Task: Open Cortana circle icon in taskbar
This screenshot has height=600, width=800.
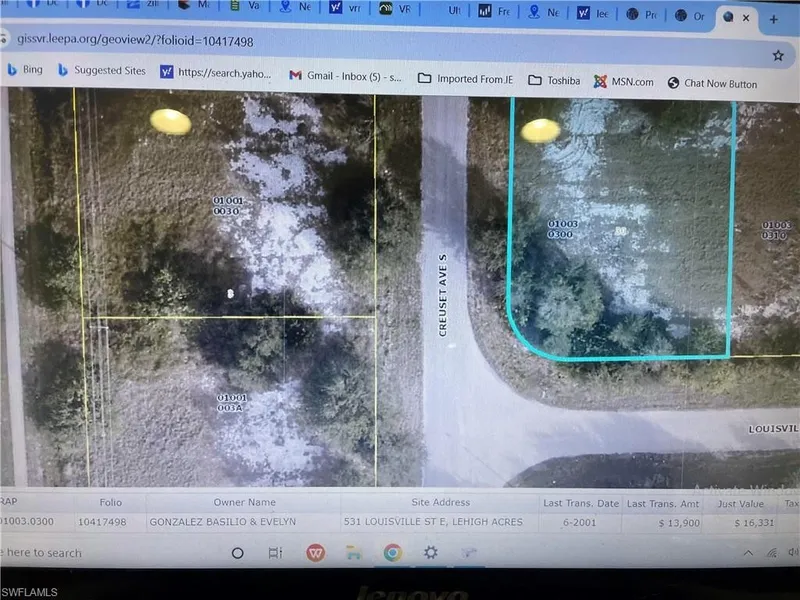Action: point(238,553)
